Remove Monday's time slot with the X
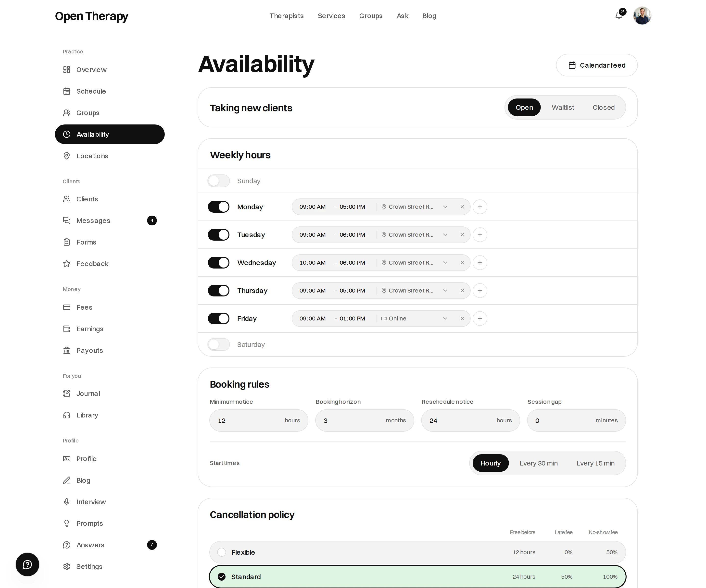The height and width of the screenshot is (588, 706). 462,207
